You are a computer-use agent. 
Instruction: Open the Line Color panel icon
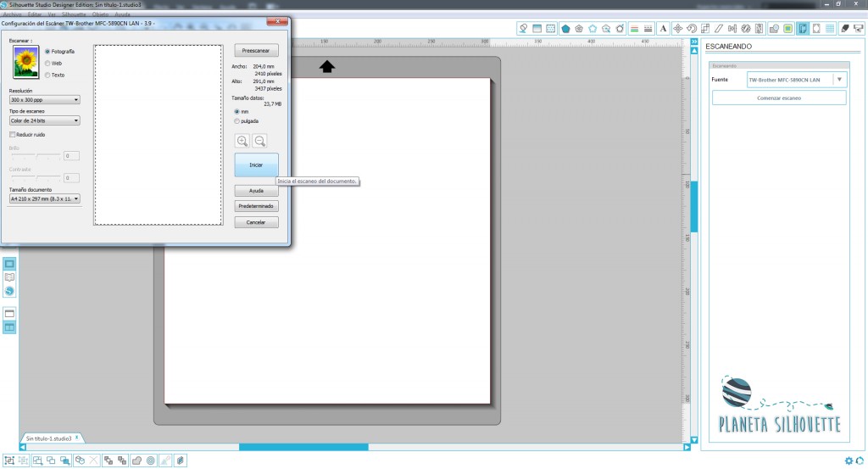634,29
